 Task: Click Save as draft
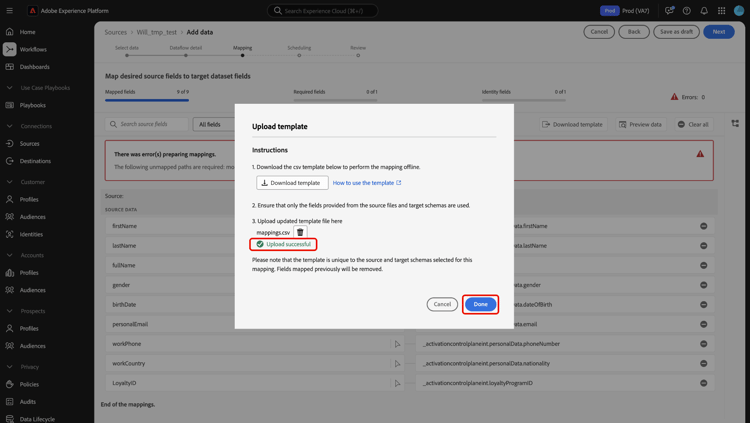tap(676, 32)
